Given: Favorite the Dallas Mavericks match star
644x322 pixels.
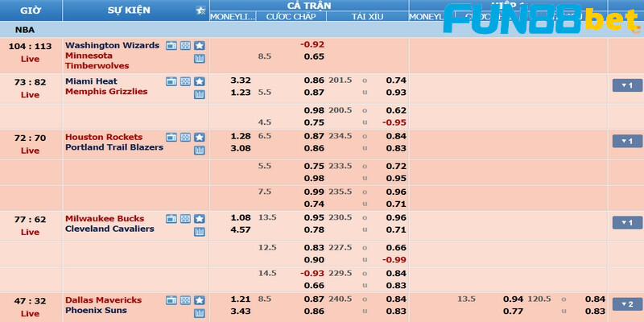Looking at the screenshot, I should 199,300.
